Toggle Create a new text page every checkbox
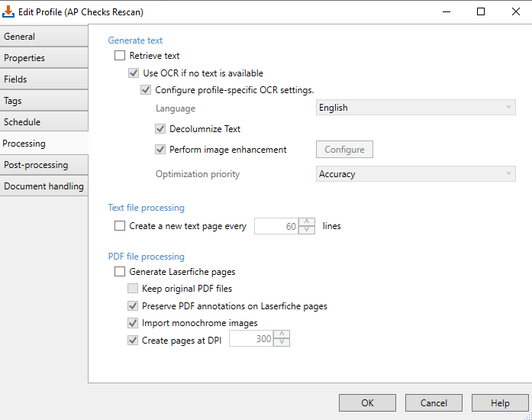The width and height of the screenshot is (532, 420). 120,226
